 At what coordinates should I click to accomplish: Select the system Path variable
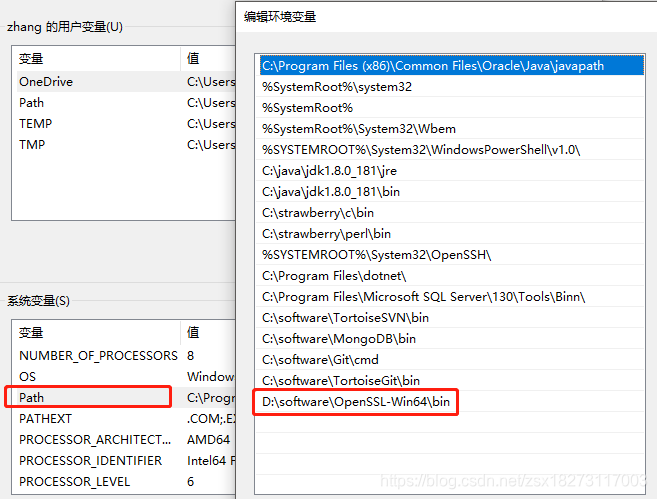click(x=126, y=398)
